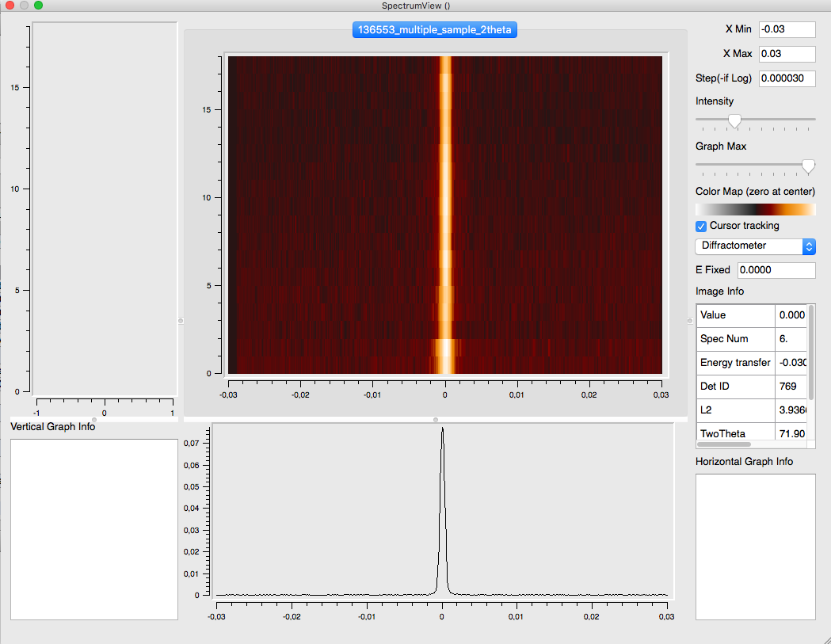831x644 pixels.
Task: Click the splitter handle left of the heatmap
Action: pos(181,321)
